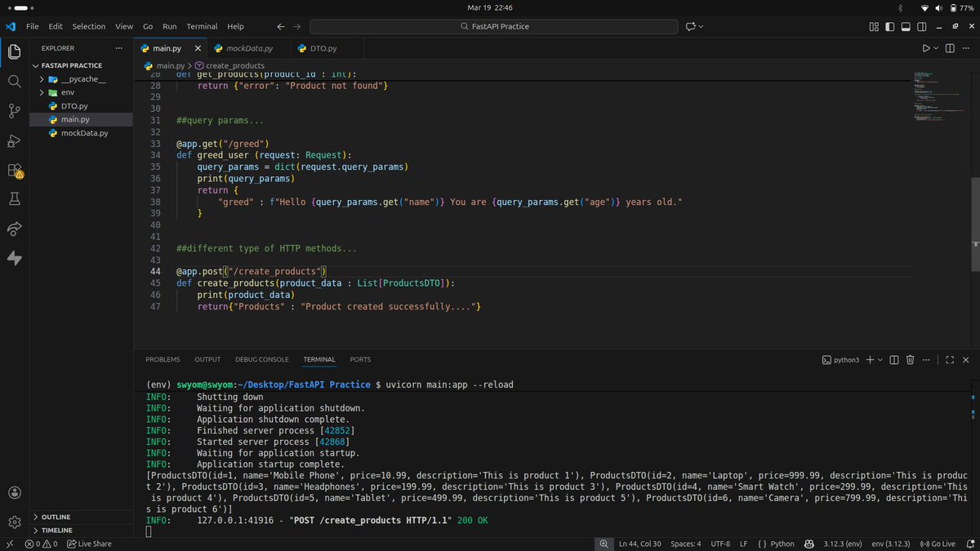This screenshot has height=551, width=980.
Task: Open mockData.py from the Explorer tree
Action: (x=81, y=132)
